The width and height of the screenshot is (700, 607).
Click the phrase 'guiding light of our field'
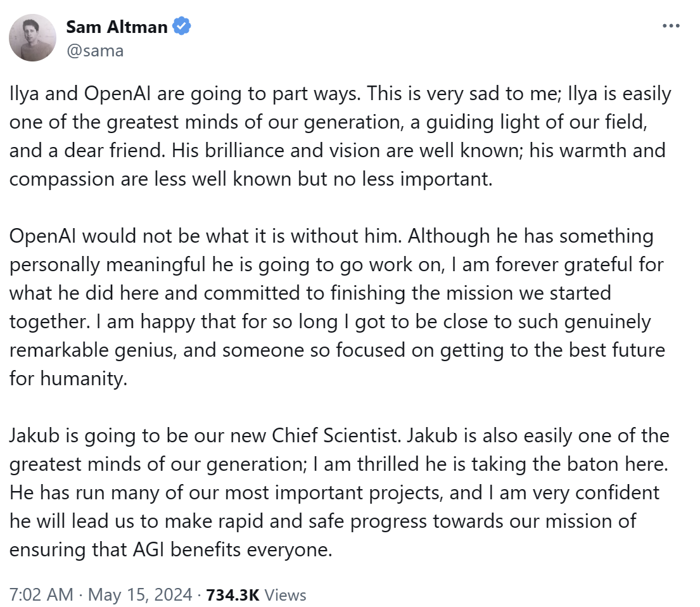[536, 122]
